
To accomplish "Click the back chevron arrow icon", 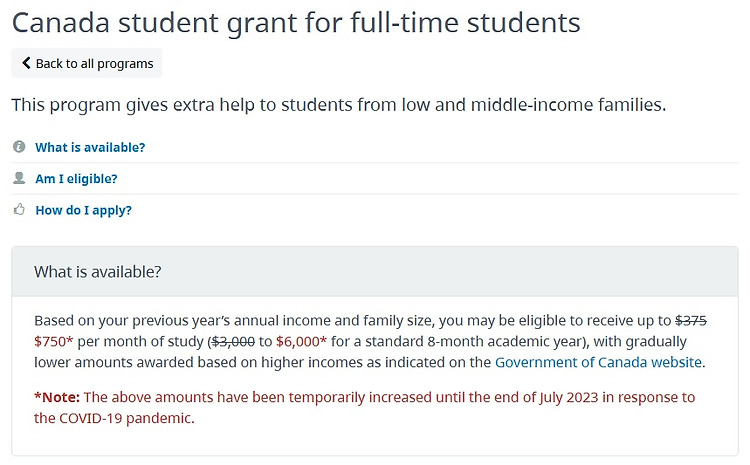I will click(x=26, y=63).
